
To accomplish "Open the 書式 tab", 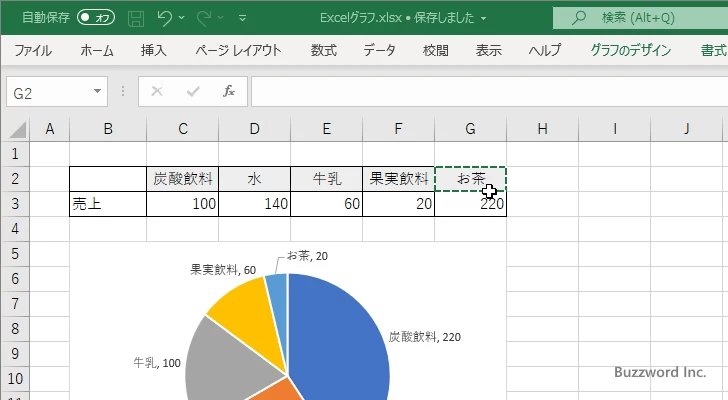I will pos(714,50).
